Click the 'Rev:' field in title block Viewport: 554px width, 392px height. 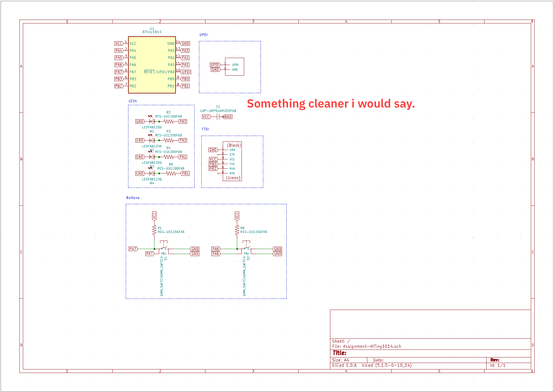[495, 360]
